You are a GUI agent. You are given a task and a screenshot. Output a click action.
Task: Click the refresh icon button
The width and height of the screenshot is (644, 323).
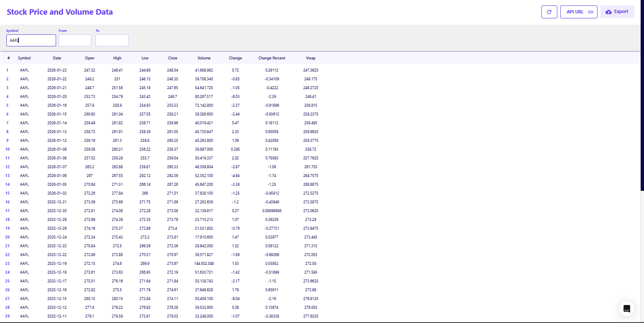tap(549, 12)
